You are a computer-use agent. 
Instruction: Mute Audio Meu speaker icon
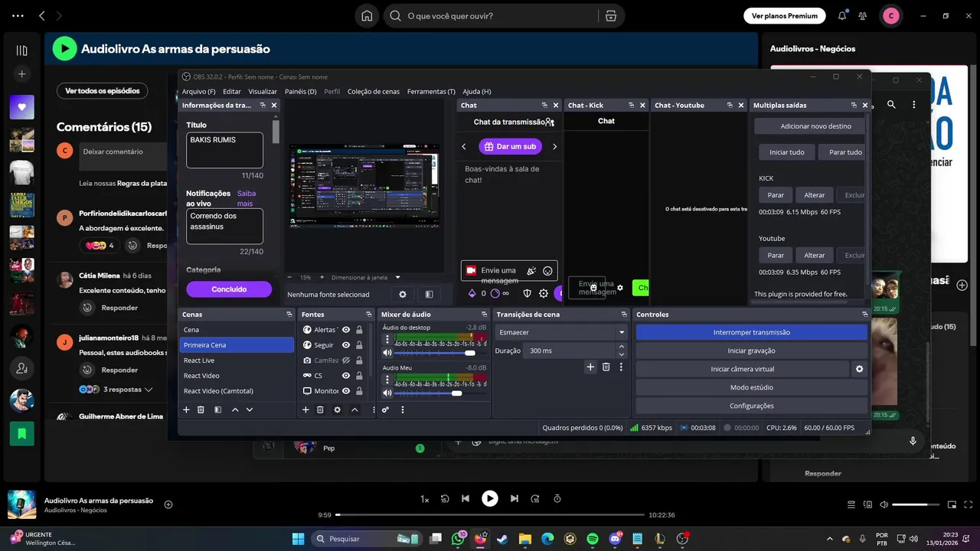click(x=387, y=393)
